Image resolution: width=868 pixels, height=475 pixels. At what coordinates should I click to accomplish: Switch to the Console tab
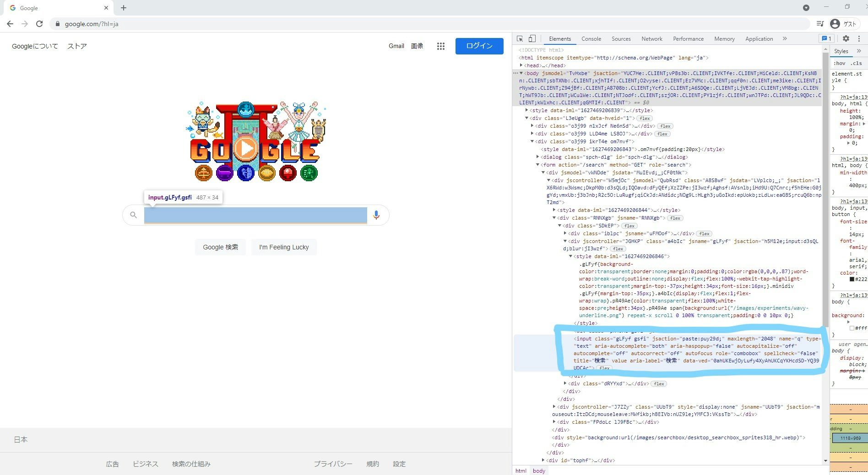pos(591,39)
